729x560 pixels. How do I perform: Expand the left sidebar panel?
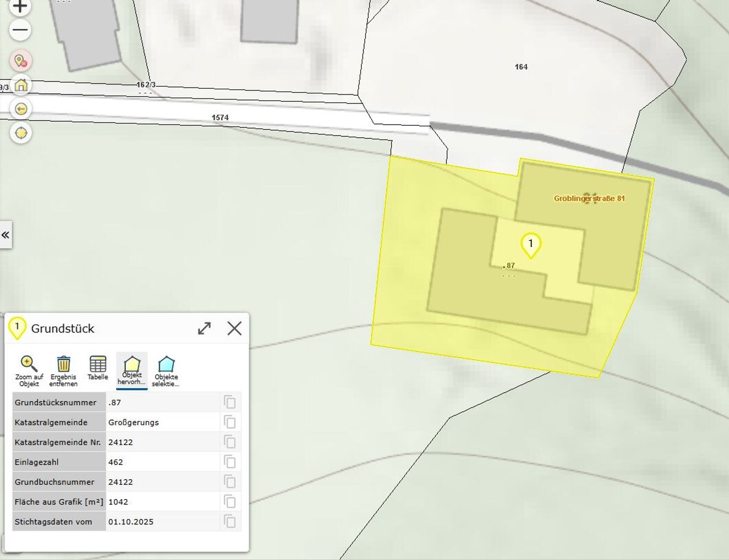(6, 234)
